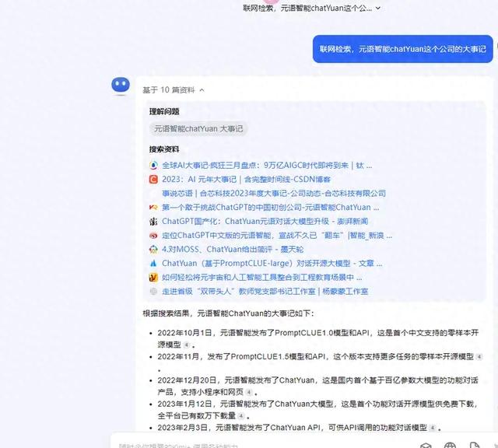Click the bullet text starting 2023年1月12日

coord(318,410)
